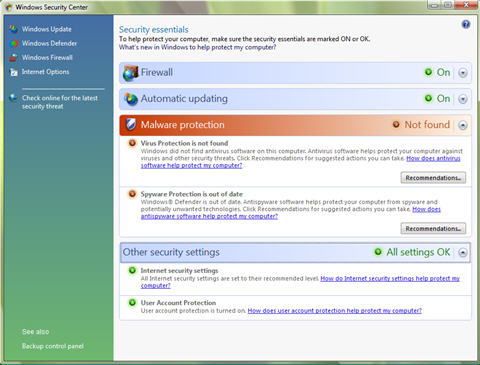Open Windows Firewall link in the sidebar

47,58
